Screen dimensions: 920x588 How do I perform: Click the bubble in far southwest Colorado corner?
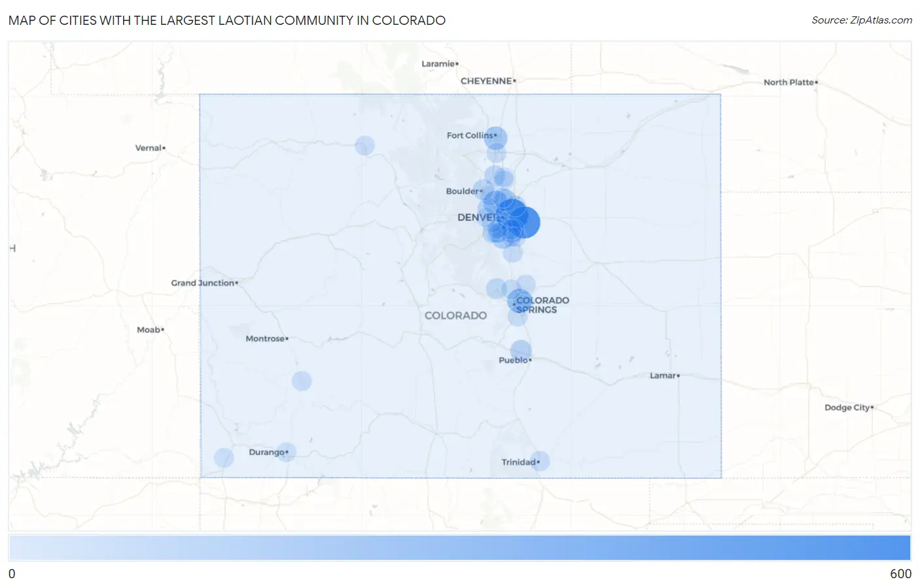tap(224, 458)
